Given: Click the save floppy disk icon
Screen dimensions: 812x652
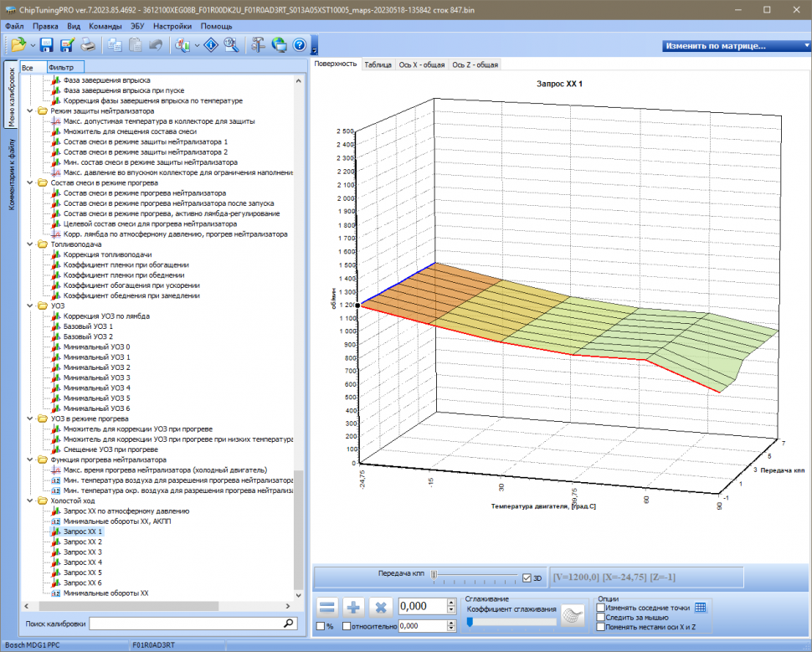Looking at the screenshot, I should tap(47, 45).
